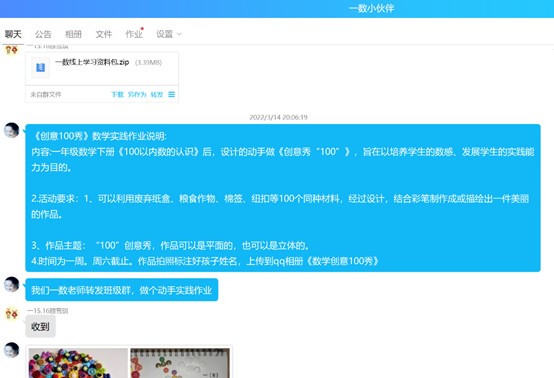Screen dimensions: 554x378
Task: Open the colorful buttons artwork thumbnail
Action: [78, 363]
